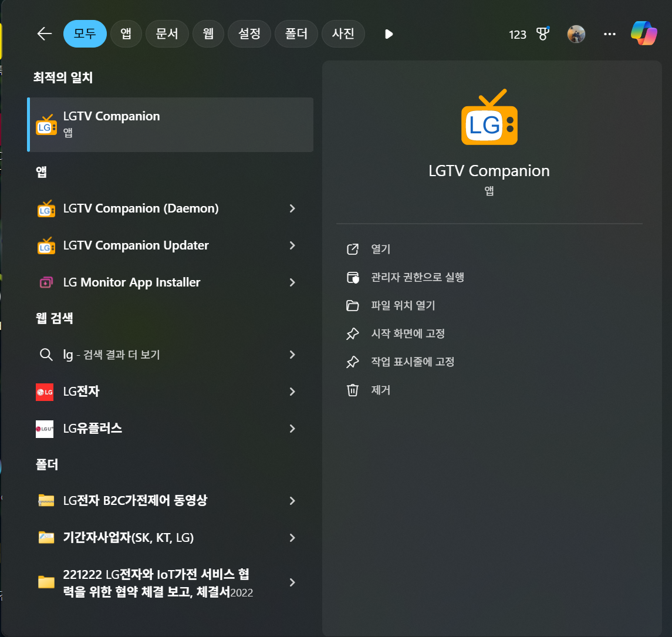672x637 pixels.
Task: Open the three-dot options menu
Action: (x=609, y=34)
